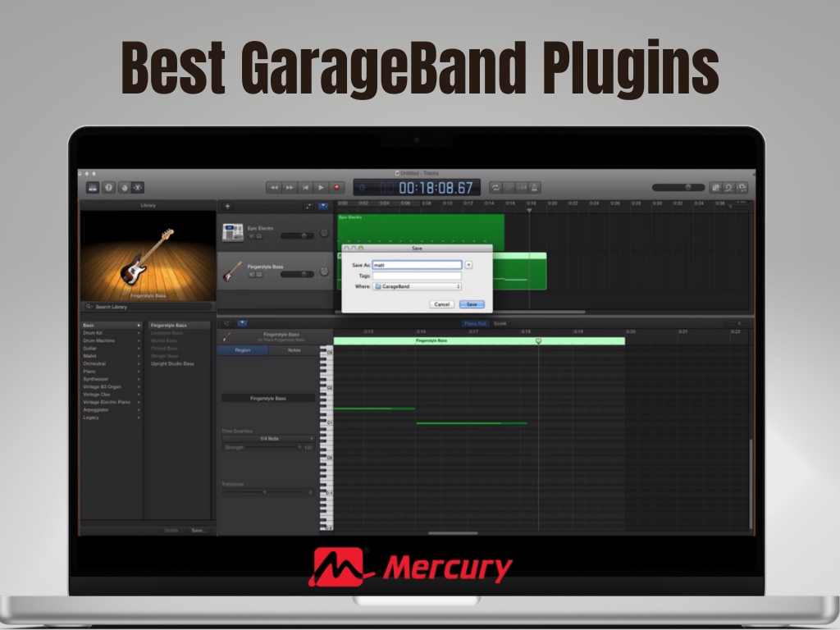Adjust Fingerstyle Bass track volume slider
The height and width of the screenshot is (630, 840).
(297, 274)
